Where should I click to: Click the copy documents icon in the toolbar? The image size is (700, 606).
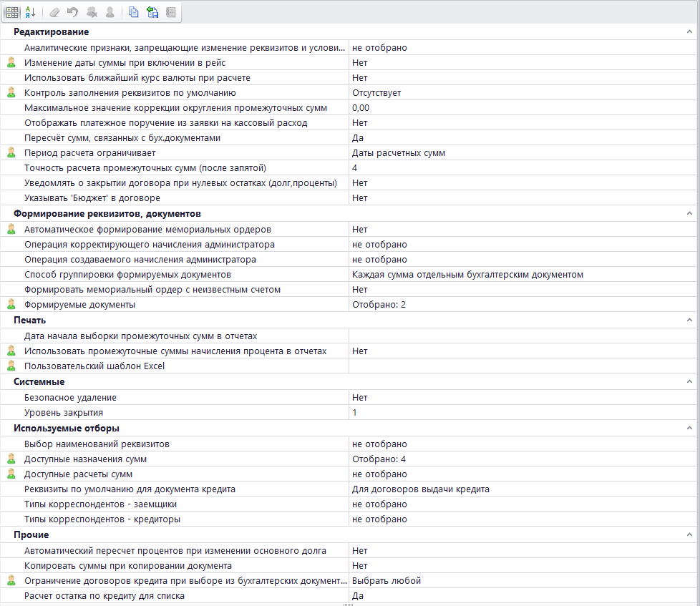(134, 12)
